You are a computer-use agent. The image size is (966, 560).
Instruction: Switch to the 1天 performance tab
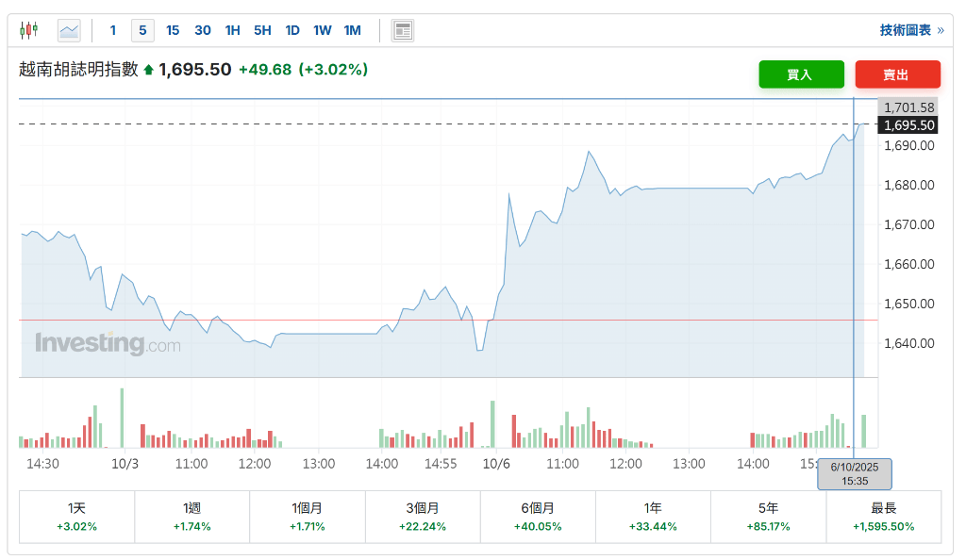(76, 517)
